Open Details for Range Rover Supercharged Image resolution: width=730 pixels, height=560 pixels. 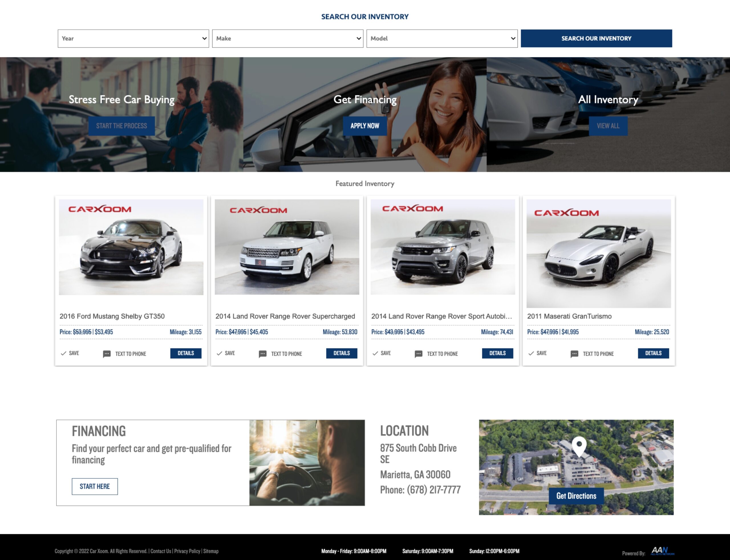coord(342,353)
